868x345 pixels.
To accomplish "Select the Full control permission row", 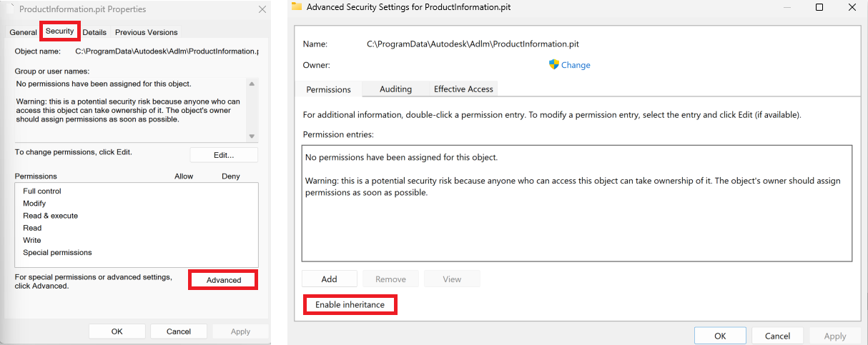I will (42, 191).
